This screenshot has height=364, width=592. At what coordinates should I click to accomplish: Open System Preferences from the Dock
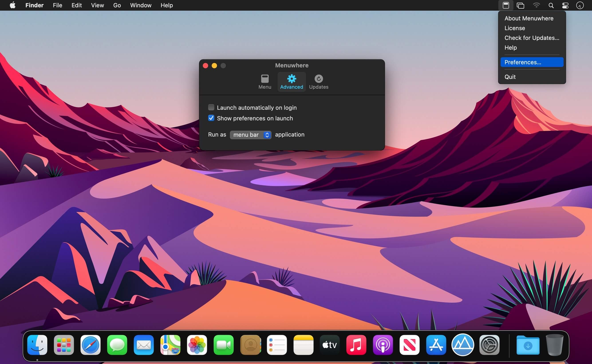pyautogui.click(x=489, y=345)
